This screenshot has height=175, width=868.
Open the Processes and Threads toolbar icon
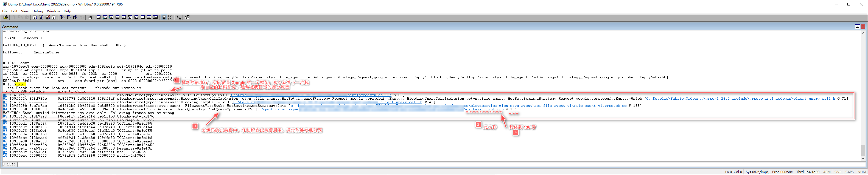[x=149, y=17]
